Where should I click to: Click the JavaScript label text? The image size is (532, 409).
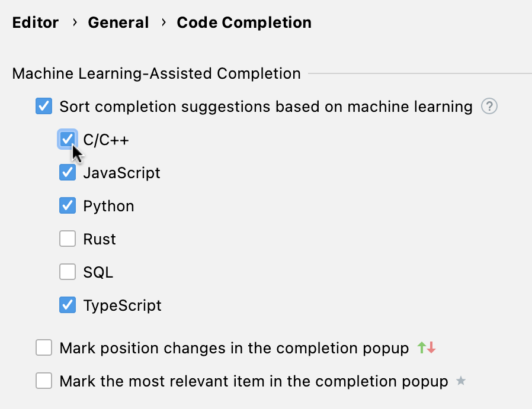[x=121, y=172]
